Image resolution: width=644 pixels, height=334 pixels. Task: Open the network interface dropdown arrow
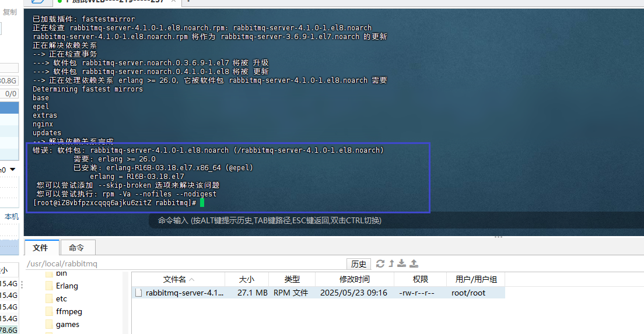point(13,170)
